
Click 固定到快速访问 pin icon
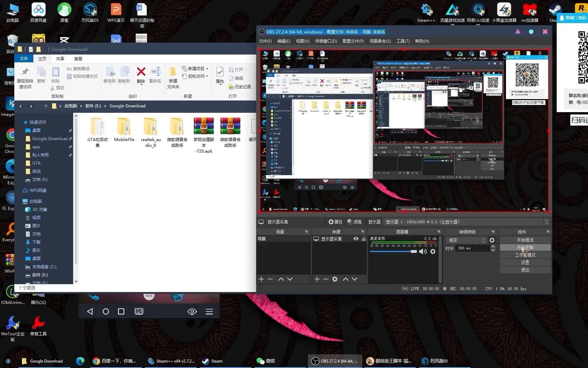tap(25, 78)
